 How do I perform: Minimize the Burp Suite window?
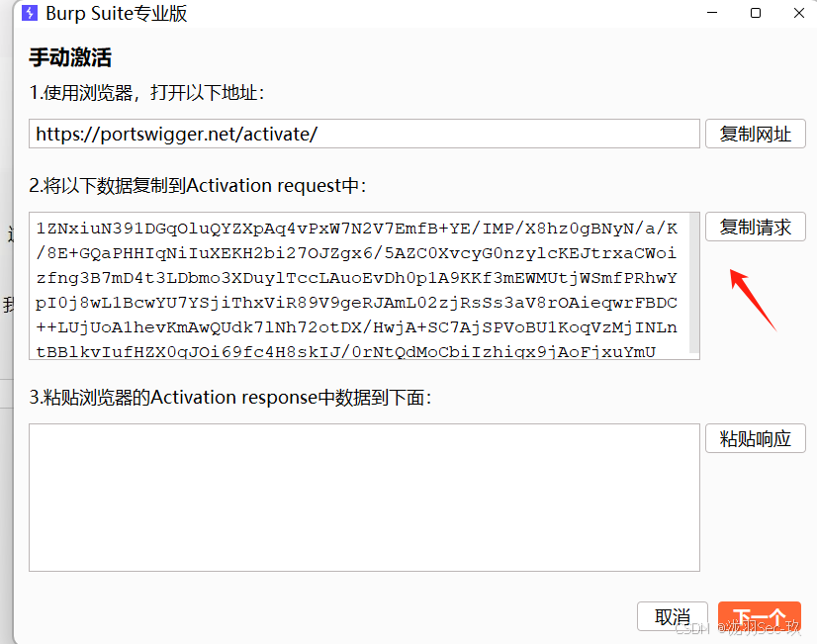pos(712,13)
